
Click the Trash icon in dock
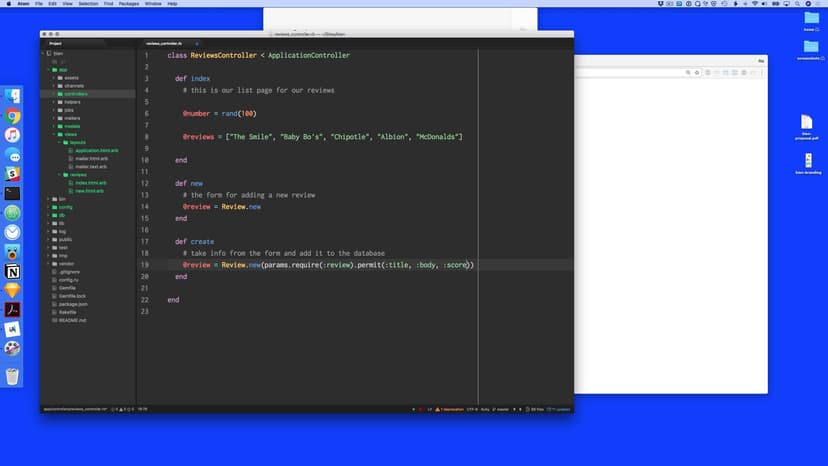(12, 376)
